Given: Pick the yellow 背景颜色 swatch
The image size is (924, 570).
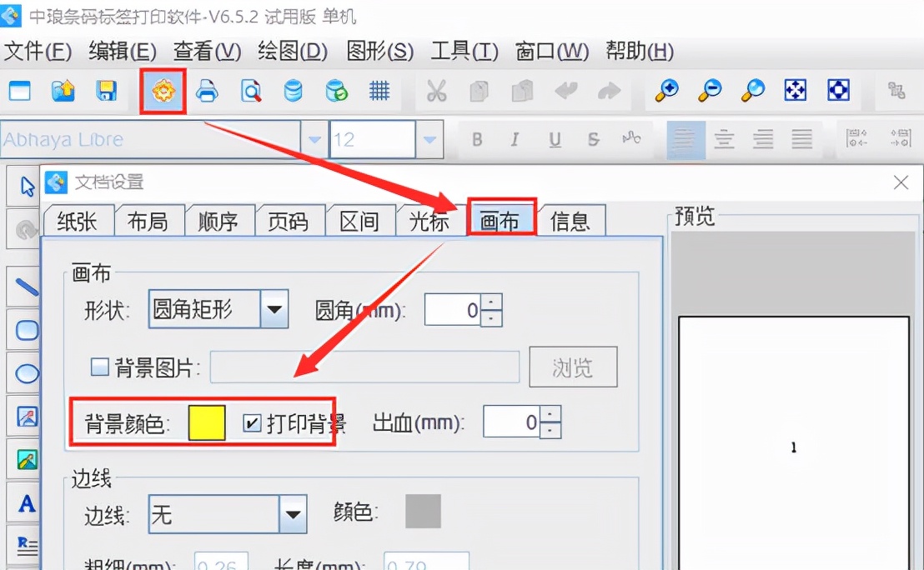Looking at the screenshot, I should pyautogui.click(x=207, y=422).
